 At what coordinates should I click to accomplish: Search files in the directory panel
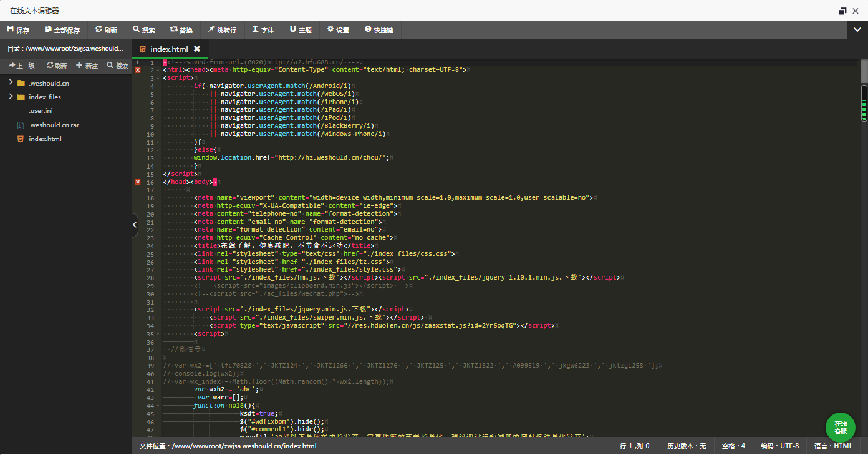118,66
